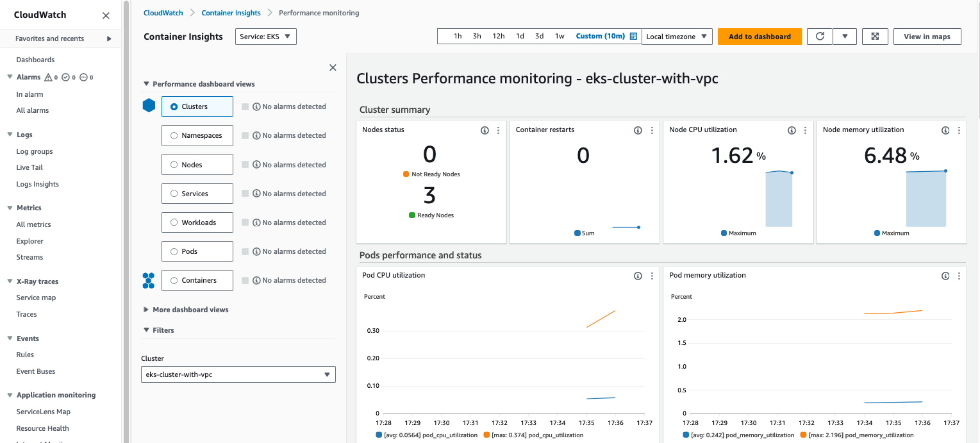
Task: Click the OK checkmark alarm count icon
Action: click(x=65, y=77)
